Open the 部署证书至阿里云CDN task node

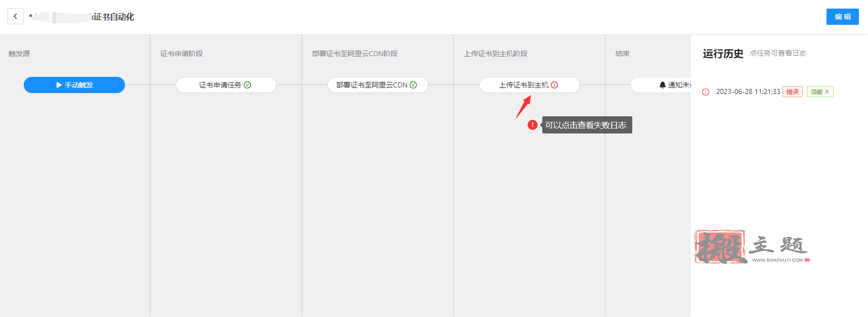[378, 85]
